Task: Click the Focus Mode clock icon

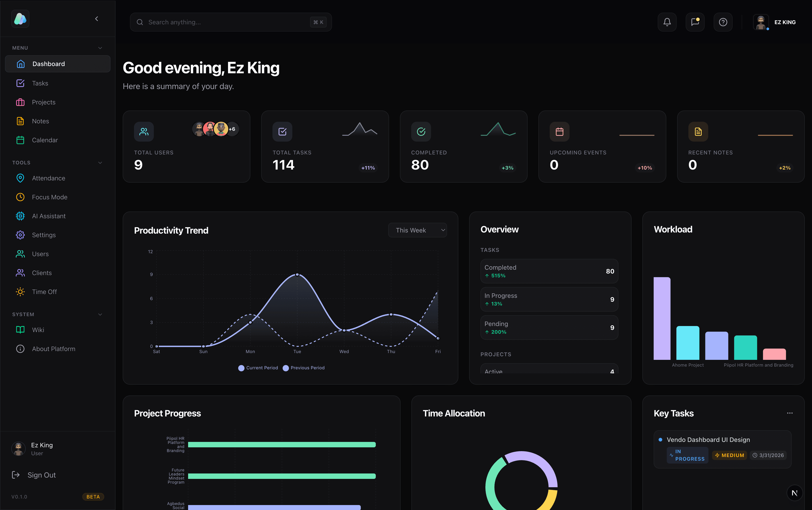Action: (20, 197)
